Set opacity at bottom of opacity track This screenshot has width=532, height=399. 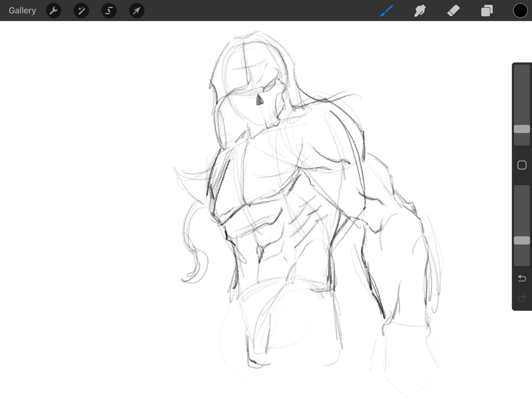[x=522, y=263]
